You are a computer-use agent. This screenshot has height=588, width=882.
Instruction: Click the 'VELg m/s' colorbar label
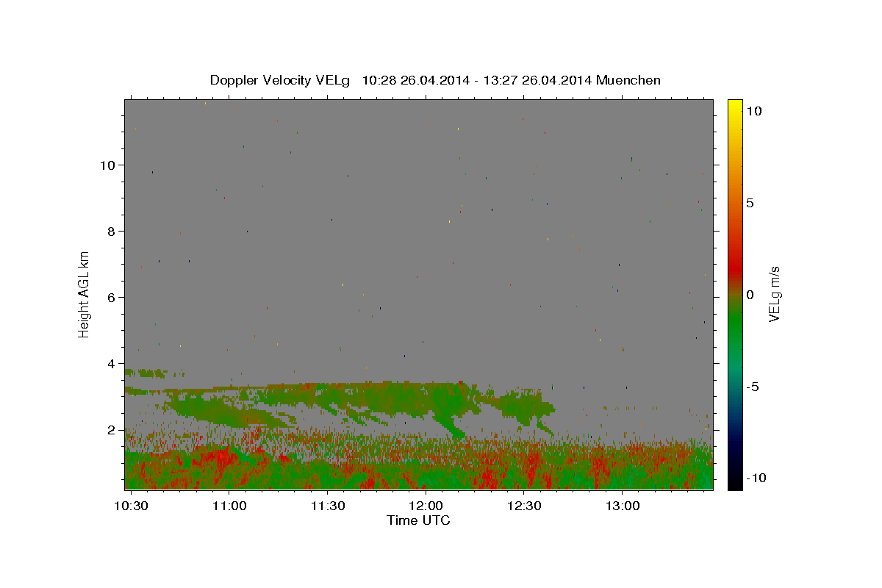773,294
